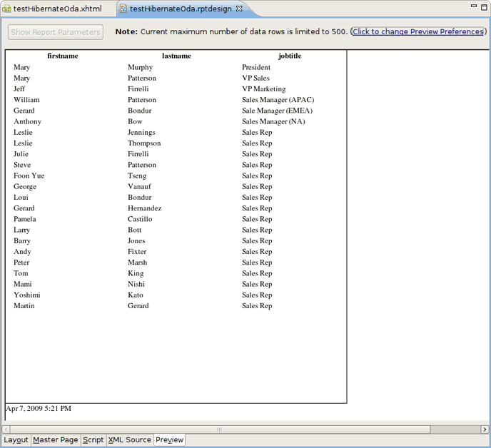Click the Apr 7, 2009 5:21 PM footer
The width and height of the screenshot is (491, 448).
[39, 409]
